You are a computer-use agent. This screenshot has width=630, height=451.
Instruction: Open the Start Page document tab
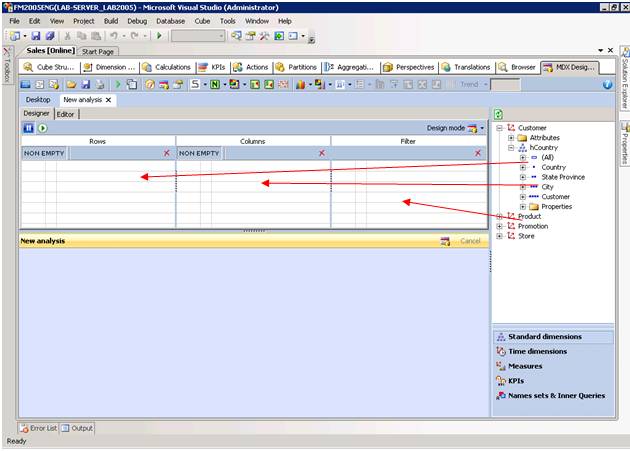(98, 51)
